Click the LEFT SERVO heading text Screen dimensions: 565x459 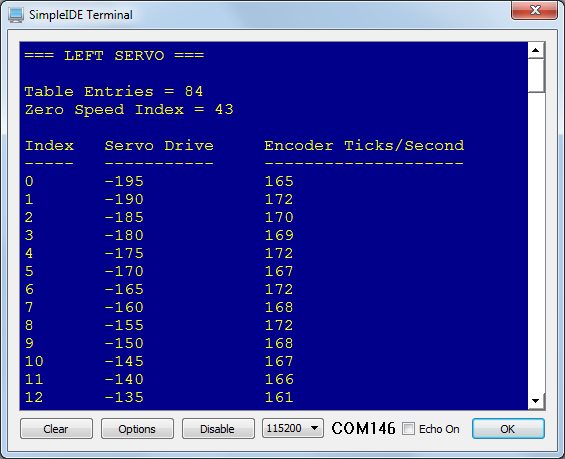[x=114, y=55]
